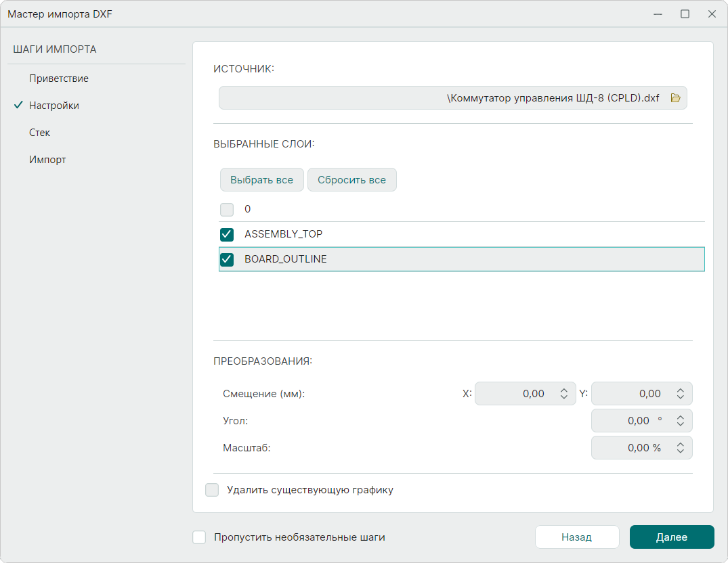This screenshot has height=563, width=728.
Task: Click the source file path field
Action: pos(440,98)
